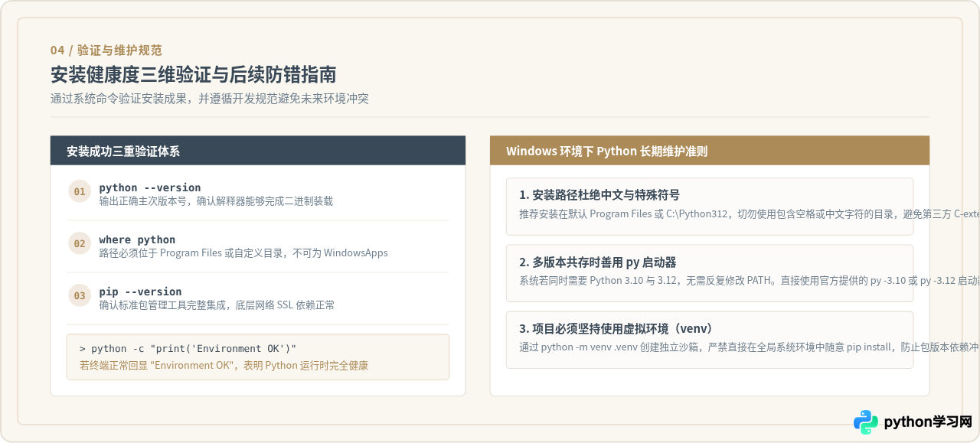Click the 01 step badge

[x=80, y=191]
